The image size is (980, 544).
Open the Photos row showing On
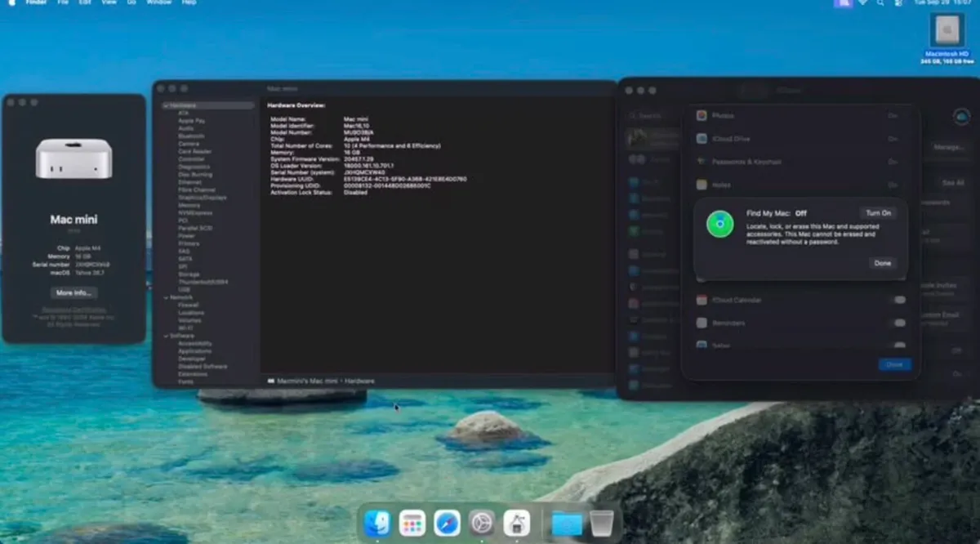[x=801, y=116]
